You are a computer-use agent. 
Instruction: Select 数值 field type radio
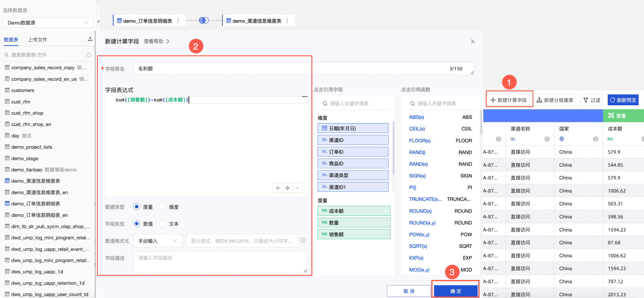point(136,224)
